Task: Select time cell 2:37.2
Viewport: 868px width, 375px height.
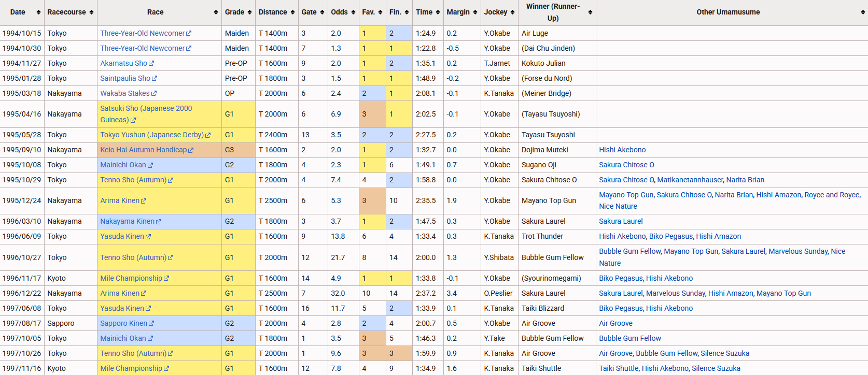Action: click(428, 293)
